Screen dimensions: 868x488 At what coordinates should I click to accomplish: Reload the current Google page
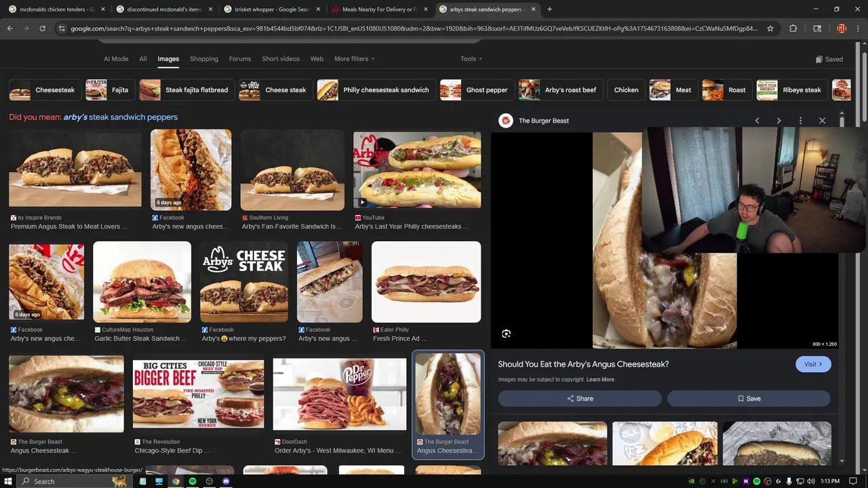42,28
